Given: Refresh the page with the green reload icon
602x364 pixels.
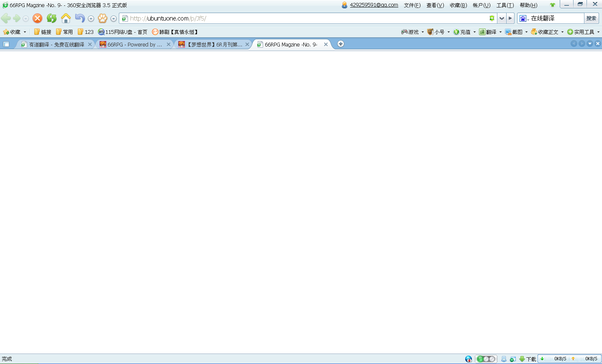Looking at the screenshot, I should click(x=51, y=18).
